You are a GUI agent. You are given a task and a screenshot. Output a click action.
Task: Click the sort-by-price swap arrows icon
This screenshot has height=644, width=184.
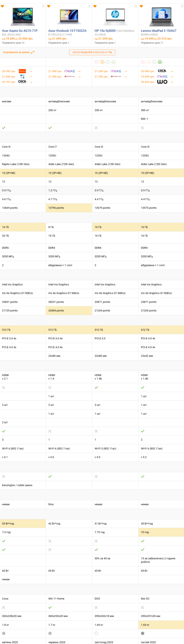(x=32, y=52)
